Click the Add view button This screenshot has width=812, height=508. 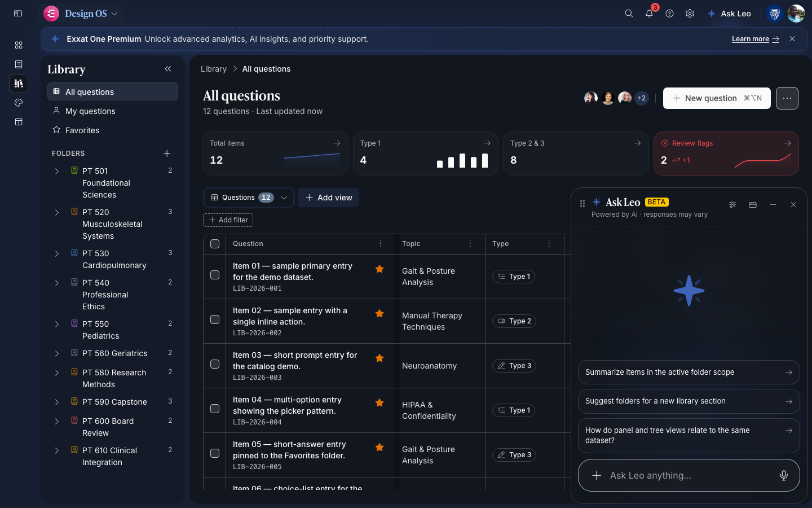click(329, 198)
